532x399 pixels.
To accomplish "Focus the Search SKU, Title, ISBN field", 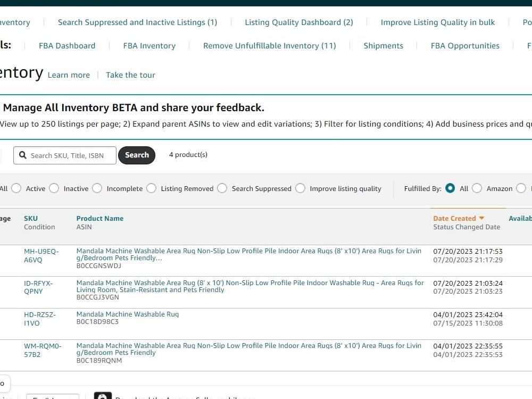I will (x=65, y=155).
